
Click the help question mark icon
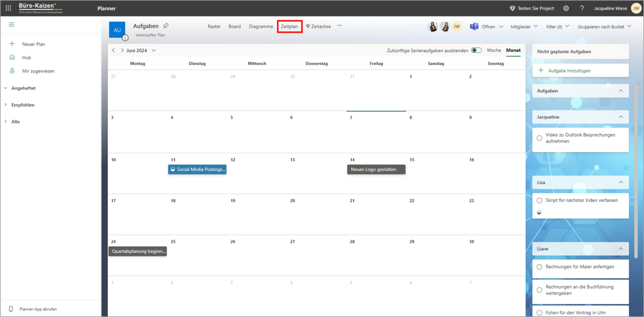[582, 8]
